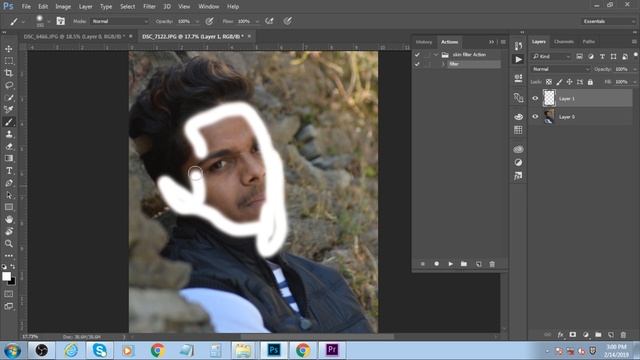Hide Layer 0 with its eye icon
The height and width of the screenshot is (360, 640).
click(x=535, y=117)
